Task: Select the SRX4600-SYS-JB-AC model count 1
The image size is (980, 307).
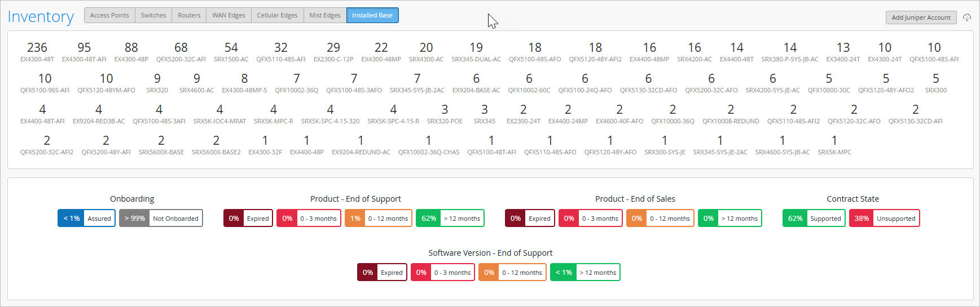Action: [783, 144]
